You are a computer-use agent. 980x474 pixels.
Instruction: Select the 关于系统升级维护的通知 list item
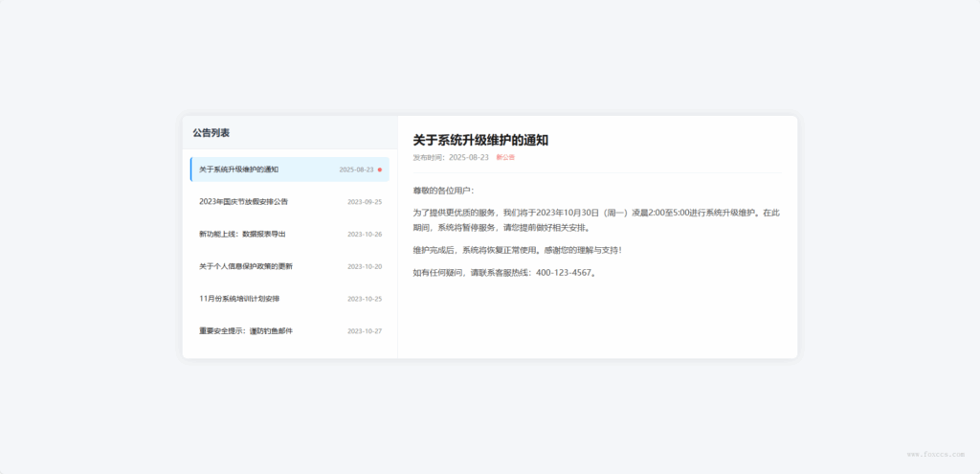tap(238, 169)
